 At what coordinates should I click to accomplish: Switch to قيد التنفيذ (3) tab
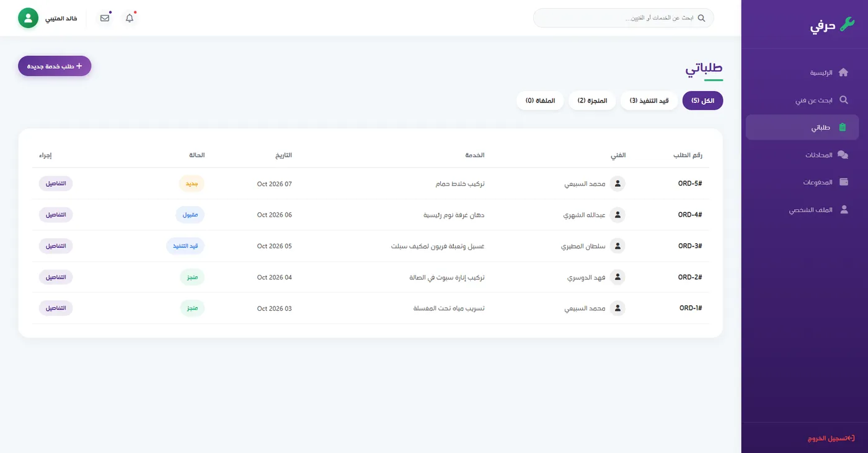pos(649,101)
